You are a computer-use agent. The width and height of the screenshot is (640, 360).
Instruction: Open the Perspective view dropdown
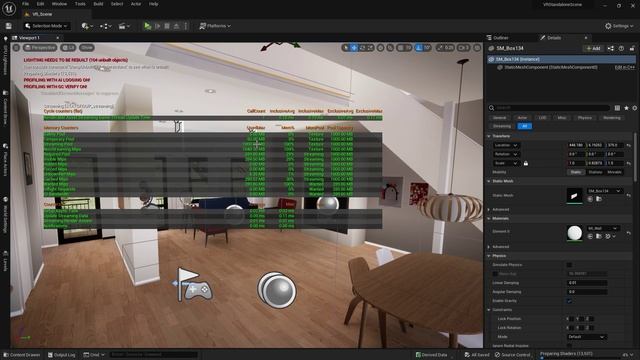40,48
